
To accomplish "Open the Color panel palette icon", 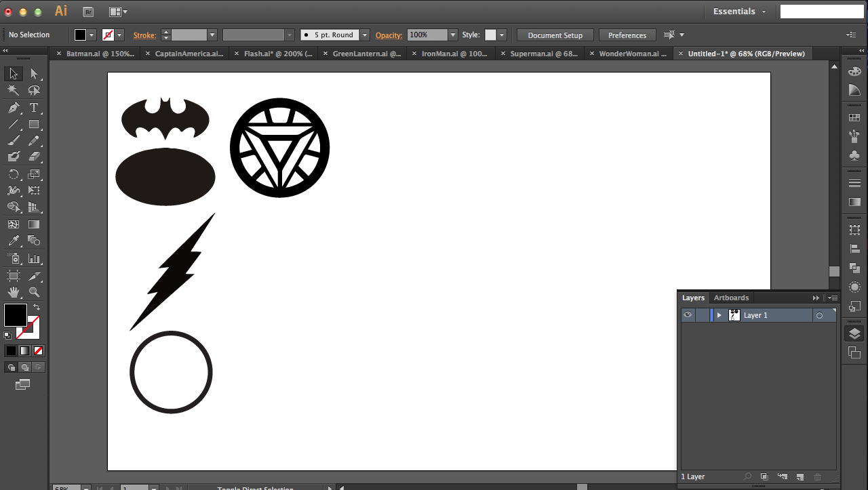I will coord(854,72).
